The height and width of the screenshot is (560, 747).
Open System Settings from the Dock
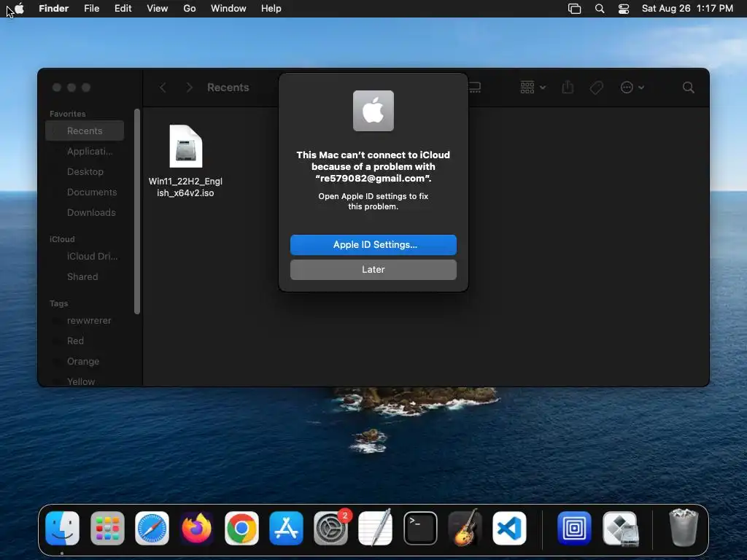[x=331, y=528]
